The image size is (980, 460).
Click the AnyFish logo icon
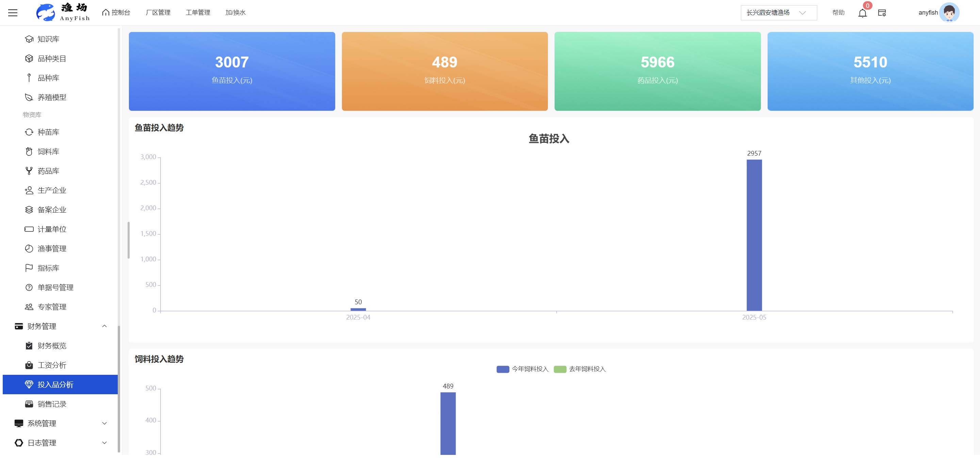[x=46, y=12]
